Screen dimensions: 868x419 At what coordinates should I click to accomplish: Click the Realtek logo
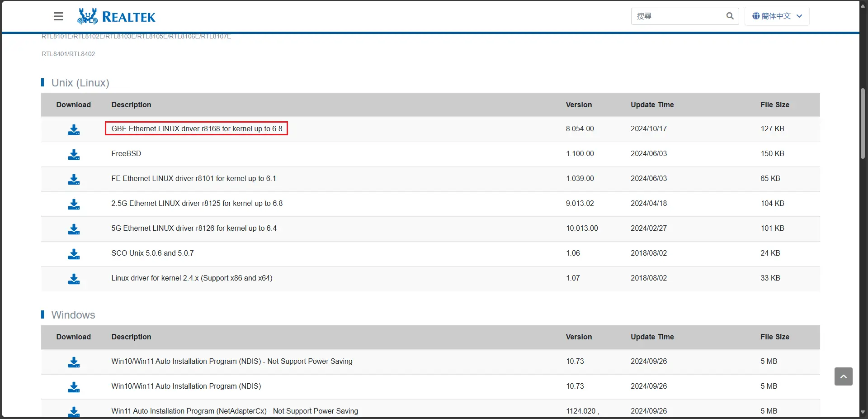(116, 16)
